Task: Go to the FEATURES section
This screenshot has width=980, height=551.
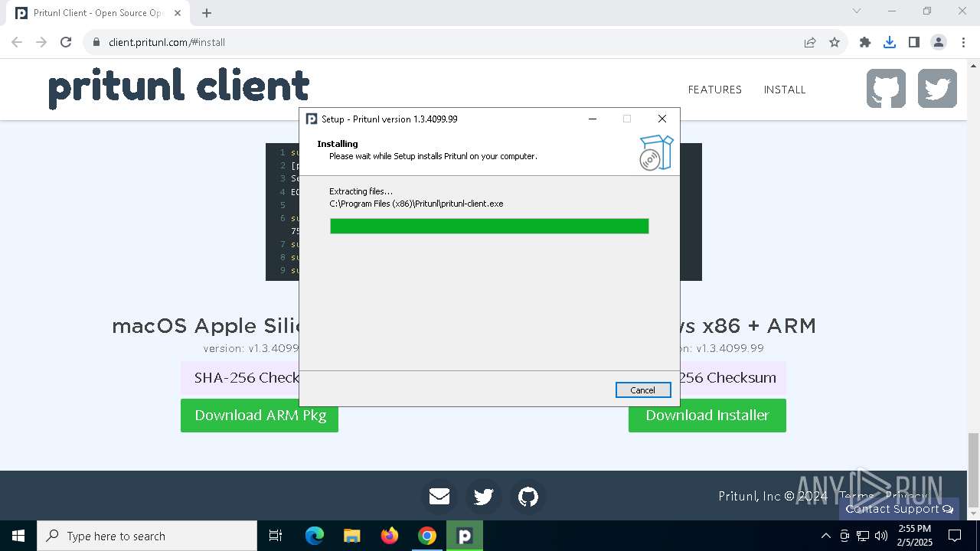Action: [x=714, y=90]
